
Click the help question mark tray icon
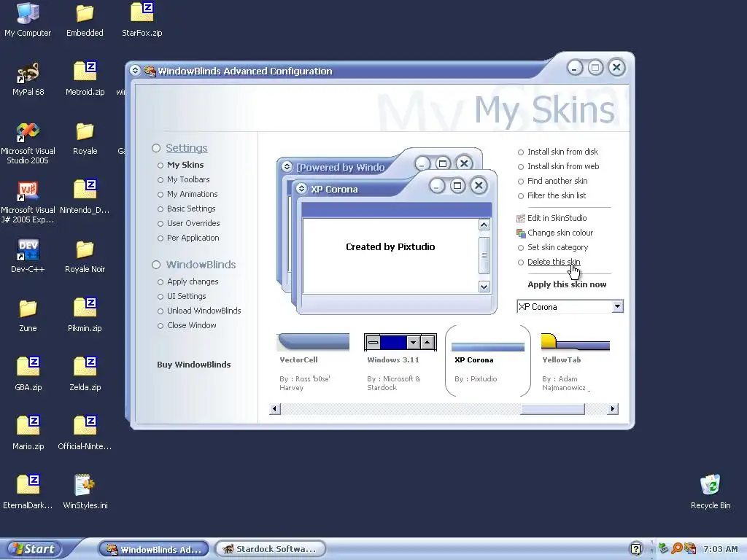coord(636,549)
